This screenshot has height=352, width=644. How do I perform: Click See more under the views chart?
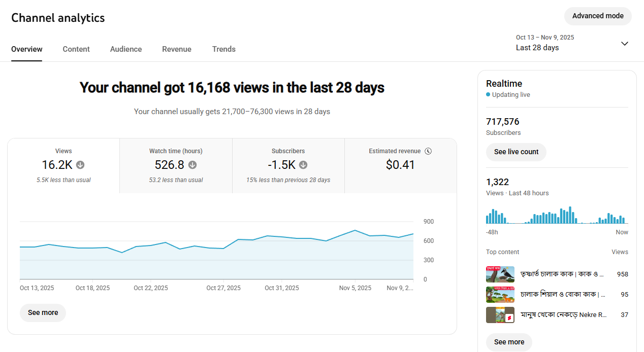pyautogui.click(x=43, y=312)
